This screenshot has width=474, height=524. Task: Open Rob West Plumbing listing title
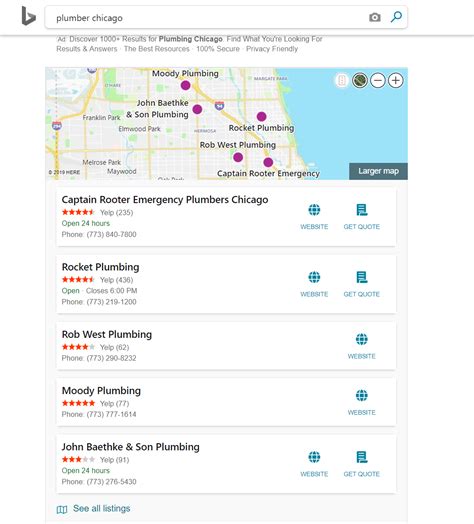pyautogui.click(x=107, y=335)
